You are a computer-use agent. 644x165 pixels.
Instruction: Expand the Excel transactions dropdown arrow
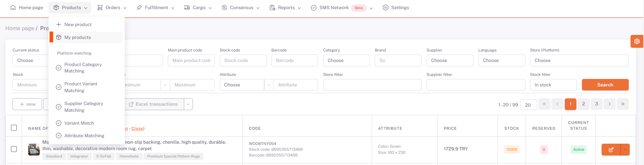pyautogui.click(x=188, y=104)
